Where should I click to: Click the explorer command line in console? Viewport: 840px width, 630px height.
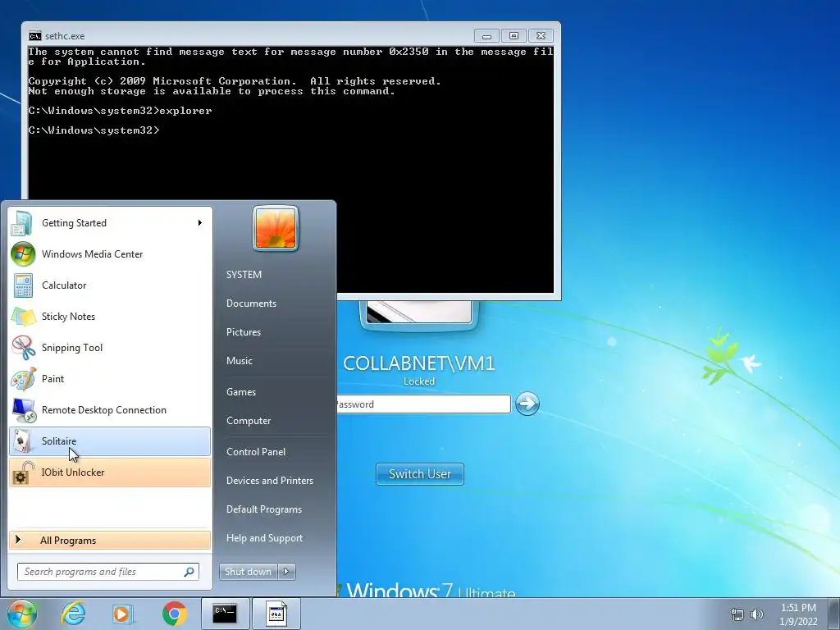[120, 111]
